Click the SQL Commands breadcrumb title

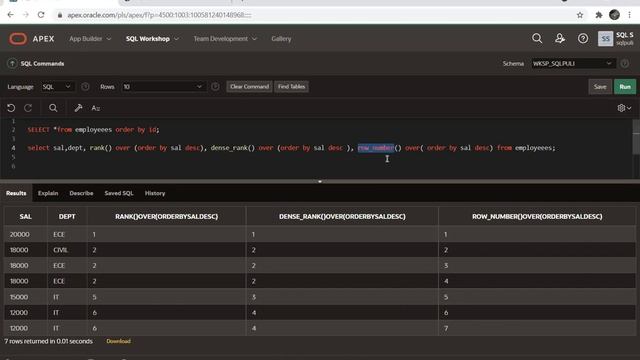[x=42, y=64]
